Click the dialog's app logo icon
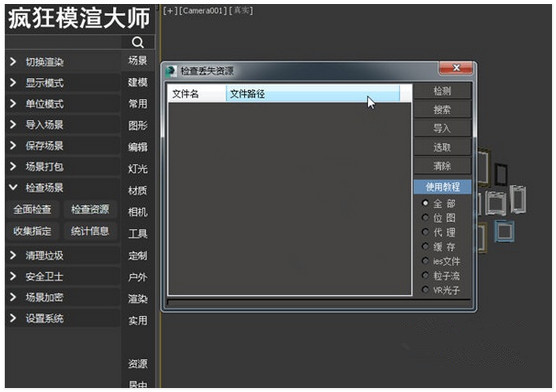This screenshot has height=392, width=556. tap(171, 71)
